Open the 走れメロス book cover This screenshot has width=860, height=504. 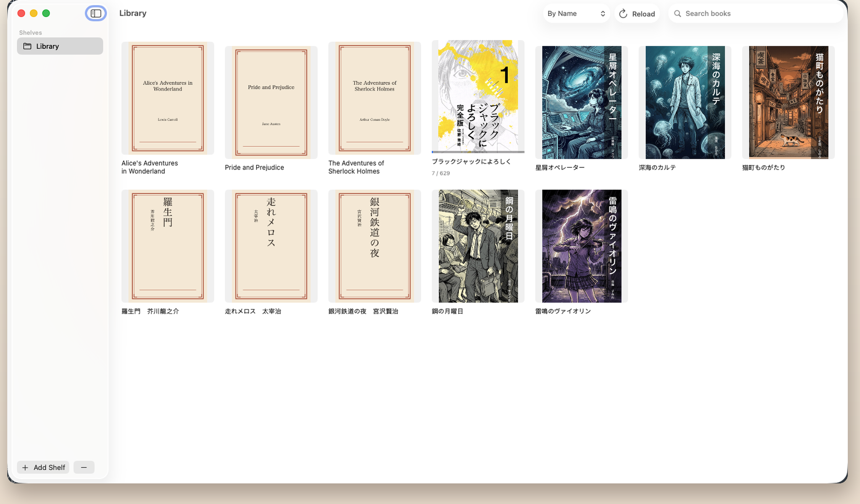(271, 246)
